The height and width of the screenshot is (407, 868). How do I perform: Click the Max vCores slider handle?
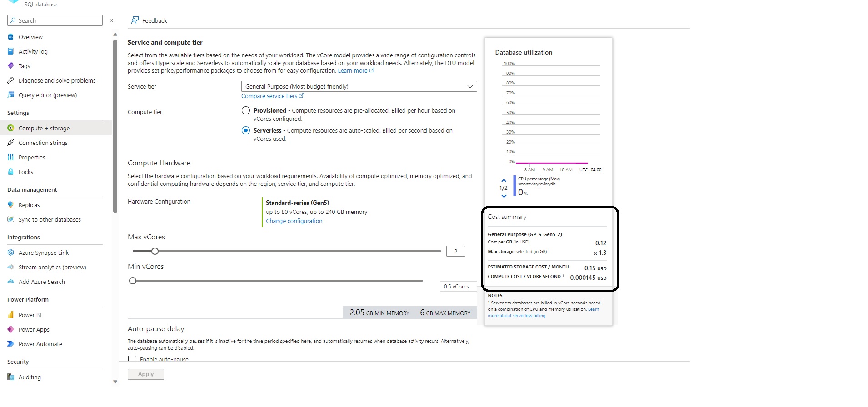(x=155, y=251)
